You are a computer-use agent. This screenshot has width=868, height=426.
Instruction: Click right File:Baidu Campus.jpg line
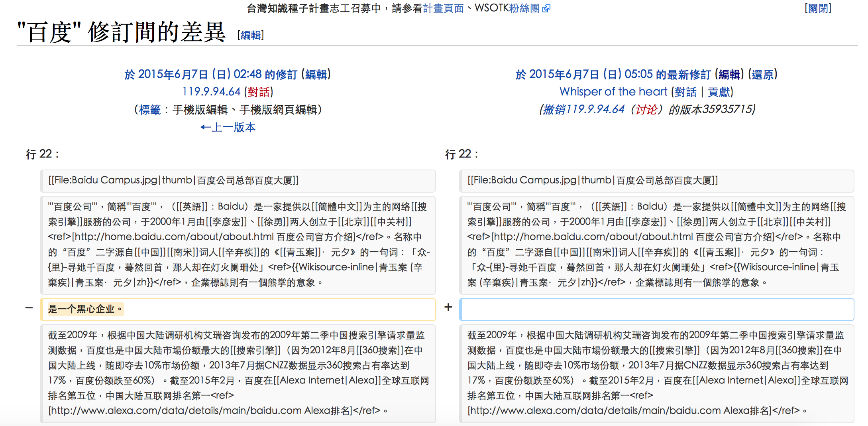pos(656,181)
